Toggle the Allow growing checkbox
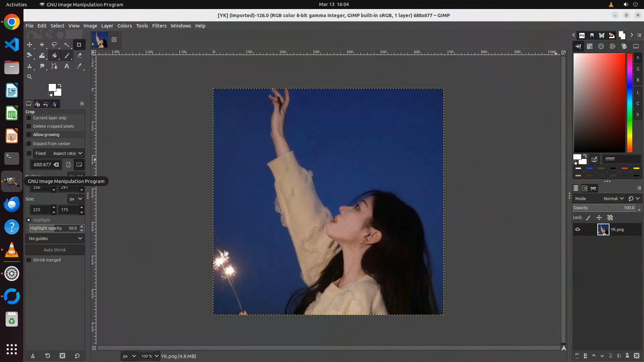Screen dimensions: 644x362 point(29,135)
